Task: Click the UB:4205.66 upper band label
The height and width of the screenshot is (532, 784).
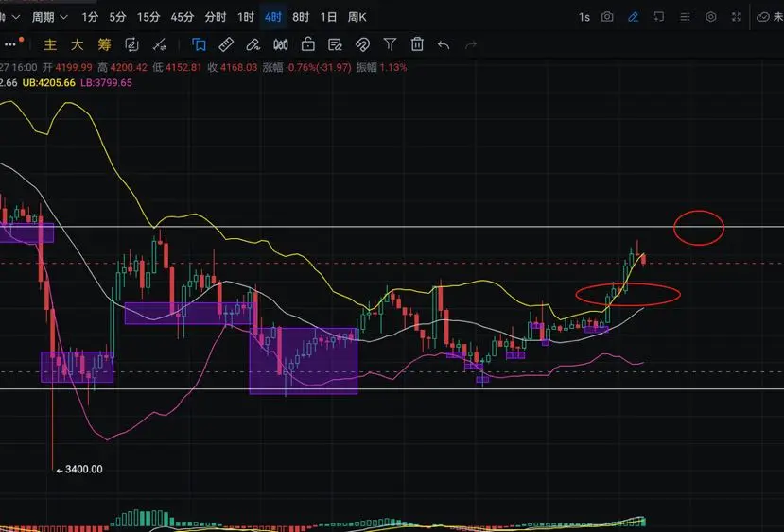Action: (x=49, y=83)
